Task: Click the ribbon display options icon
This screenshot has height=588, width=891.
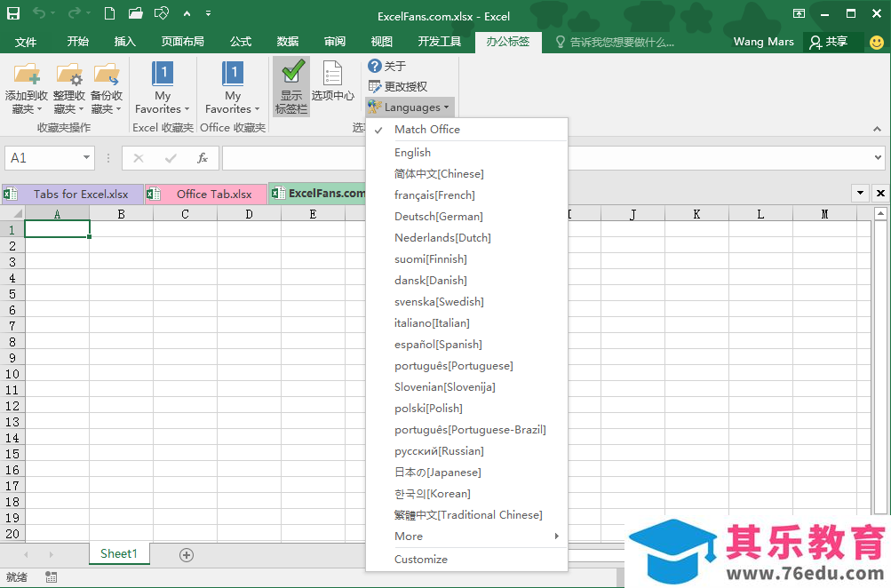Action: [799, 13]
